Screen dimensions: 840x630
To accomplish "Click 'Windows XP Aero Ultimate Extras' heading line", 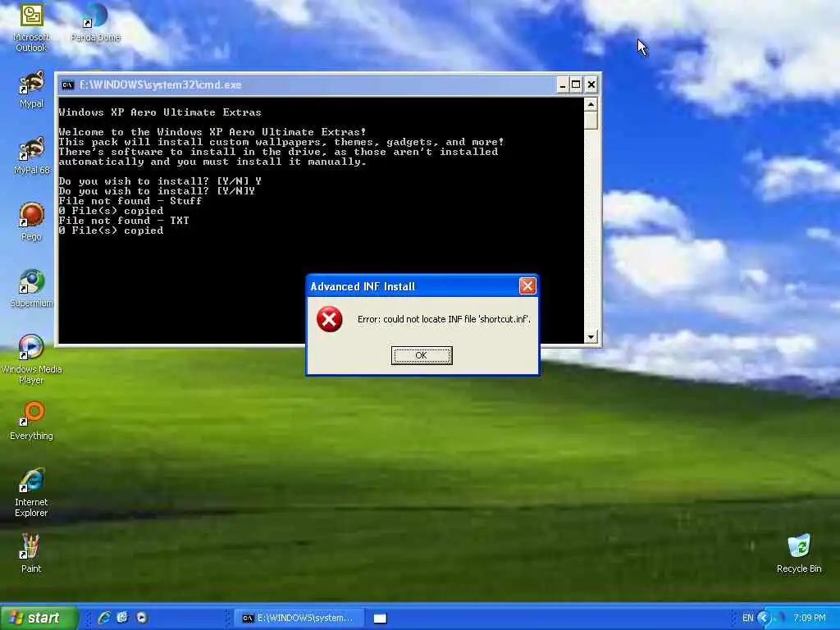I will [x=160, y=112].
